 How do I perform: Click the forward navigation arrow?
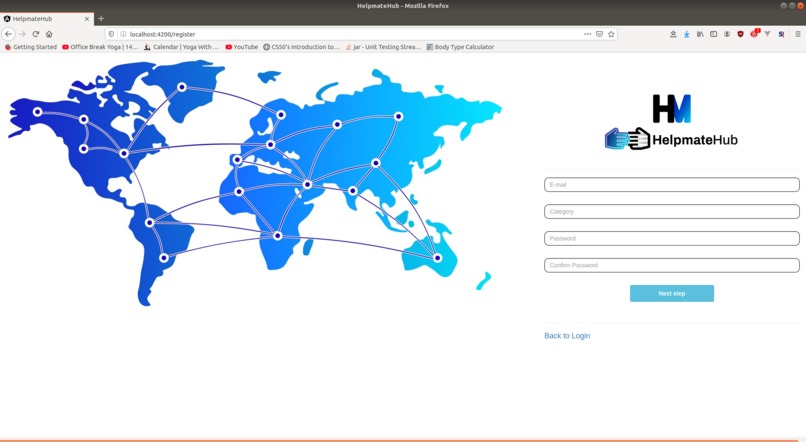click(22, 34)
